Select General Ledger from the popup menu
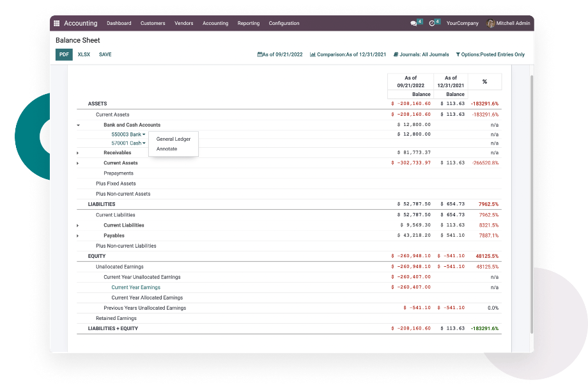This screenshot has height=389, width=588. coord(173,139)
